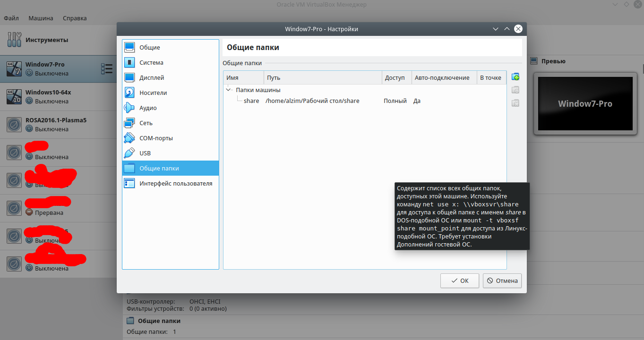Sort by the Имя column header

[x=244, y=77]
